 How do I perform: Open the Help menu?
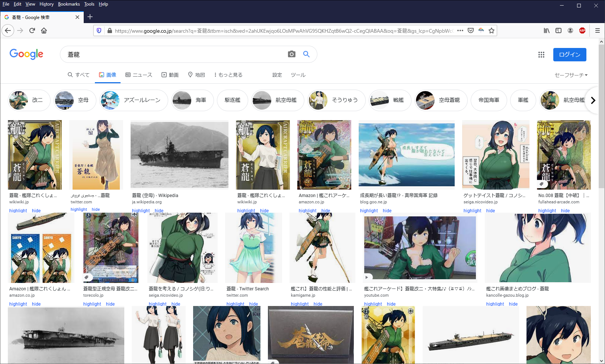pyautogui.click(x=103, y=4)
